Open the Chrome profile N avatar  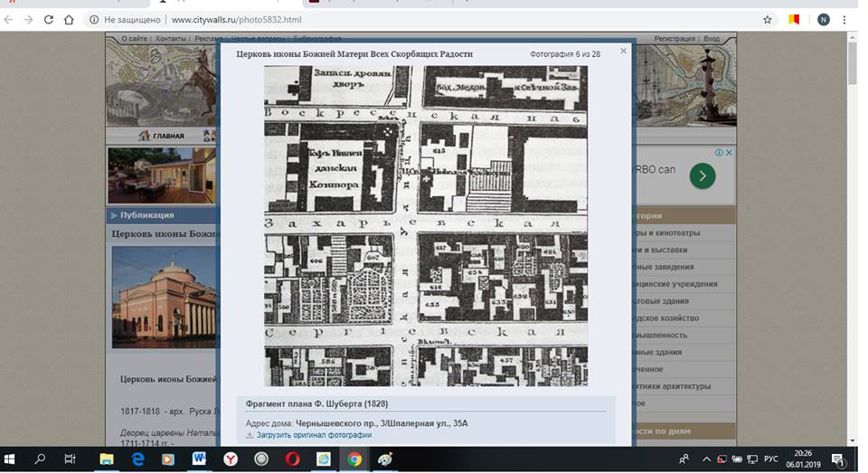[823, 20]
